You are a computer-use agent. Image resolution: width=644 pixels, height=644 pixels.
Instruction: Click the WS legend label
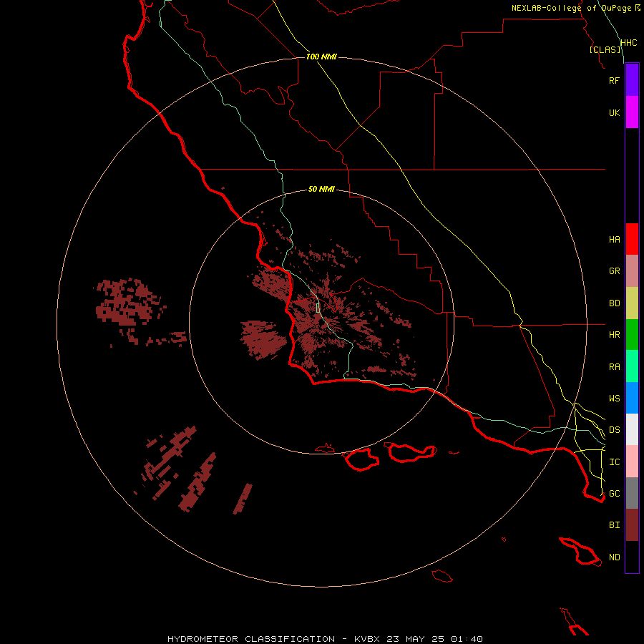(x=615, y=399)
